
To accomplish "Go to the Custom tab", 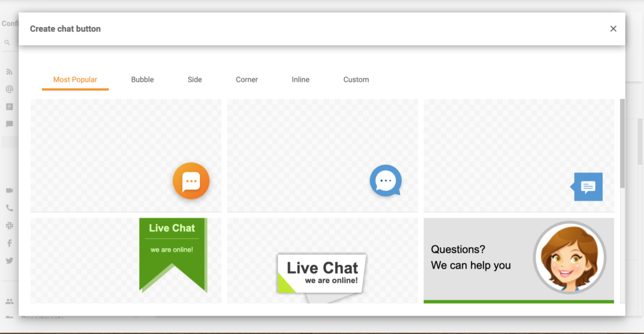I will click(x=356, y=80).
